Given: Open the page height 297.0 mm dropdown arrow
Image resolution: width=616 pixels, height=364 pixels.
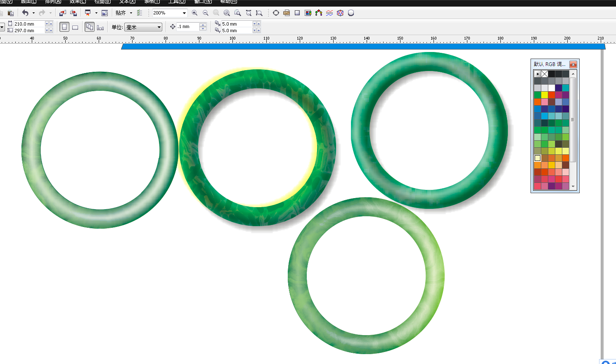Looking at the screenshot, I should click(47, 31).
